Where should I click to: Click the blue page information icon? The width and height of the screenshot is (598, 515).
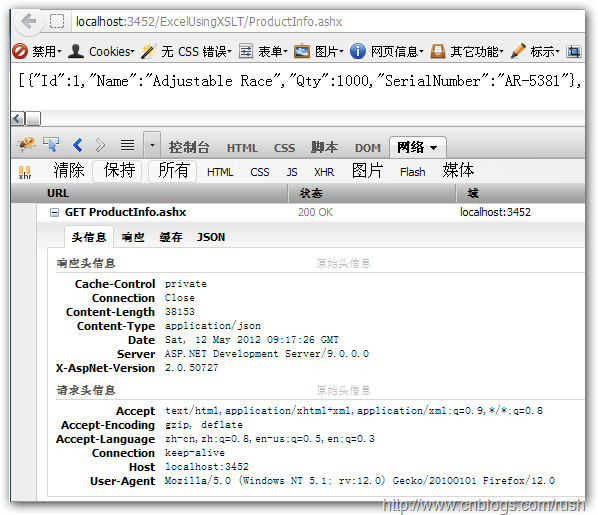[x=357, y=51]
